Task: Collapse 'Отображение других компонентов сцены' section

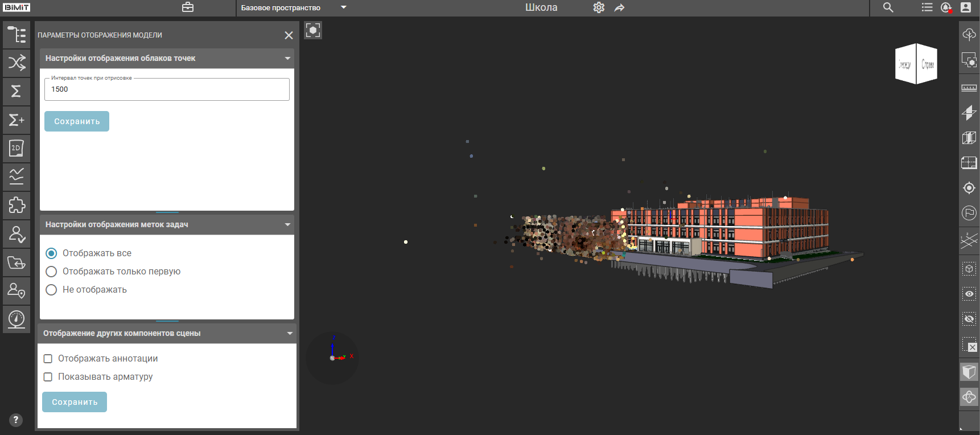Action: (x=290, y=334)
